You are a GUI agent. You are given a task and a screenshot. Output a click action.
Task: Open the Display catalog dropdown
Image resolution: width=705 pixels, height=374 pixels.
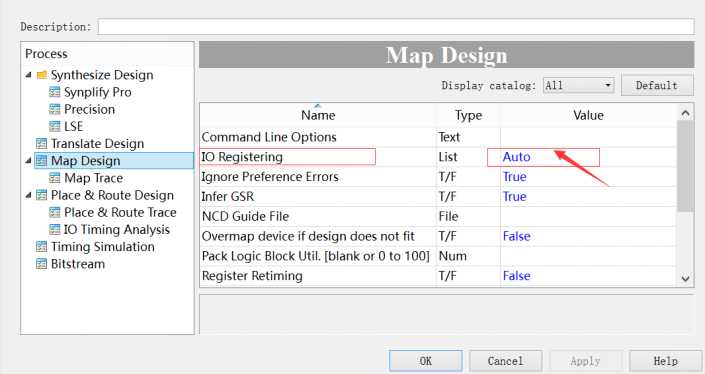[x=579, y=85]
